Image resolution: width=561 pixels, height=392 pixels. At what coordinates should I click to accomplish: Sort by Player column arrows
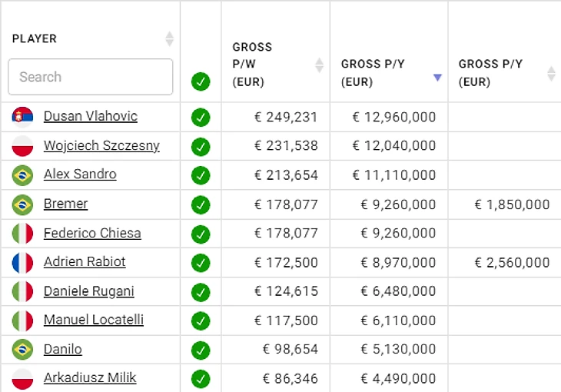tap(169, 38)
